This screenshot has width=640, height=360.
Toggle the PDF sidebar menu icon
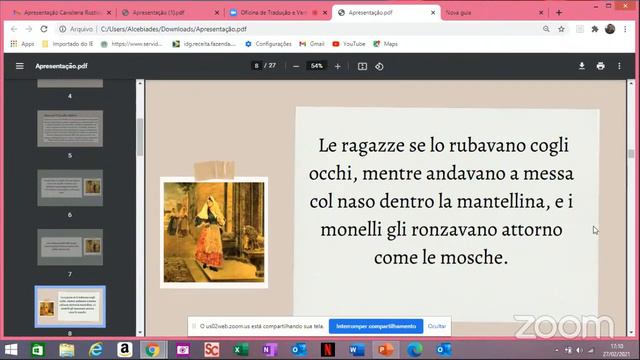[20, 66]
